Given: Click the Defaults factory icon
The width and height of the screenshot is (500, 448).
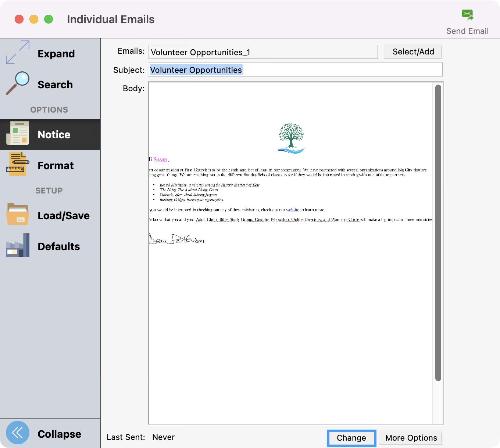Looking at the screenshot, I should click(x=18, y=245).
